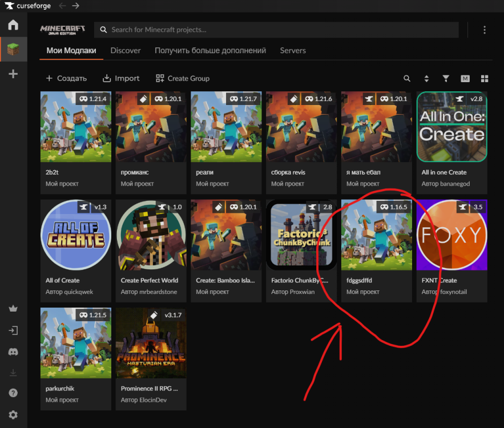The image size is (504, 428).
Task: Click the Create Perfect World title text
Action: click(x=150, y=281)
